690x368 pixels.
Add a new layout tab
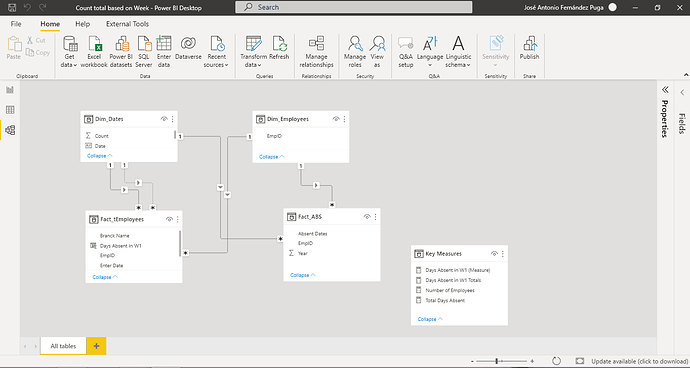pos(96,346)
